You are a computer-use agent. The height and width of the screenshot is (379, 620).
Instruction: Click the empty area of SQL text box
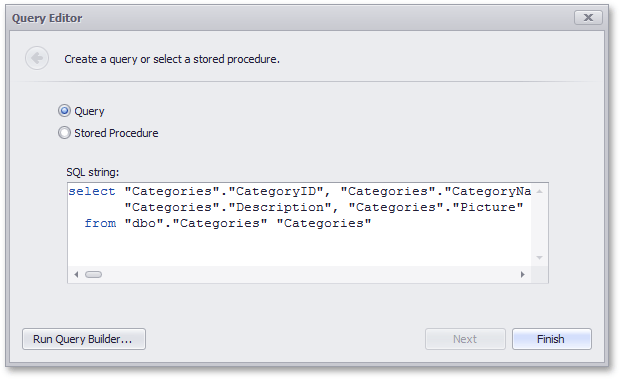point(299,248)
